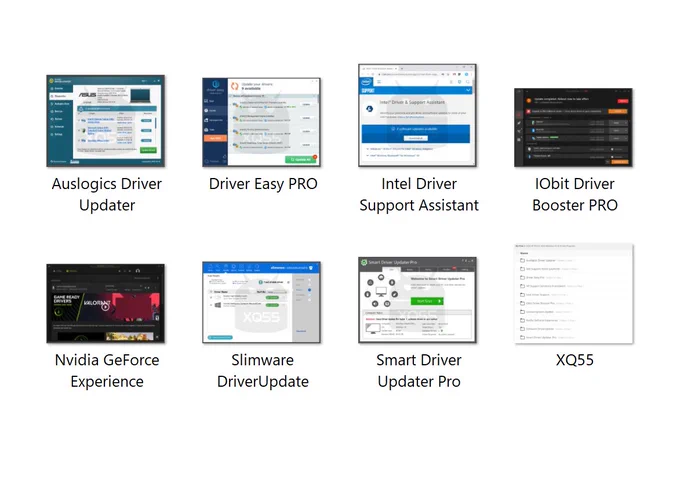
Task: Click the "Intel Driver Support Assistant" label
Action: pos(419,194)
